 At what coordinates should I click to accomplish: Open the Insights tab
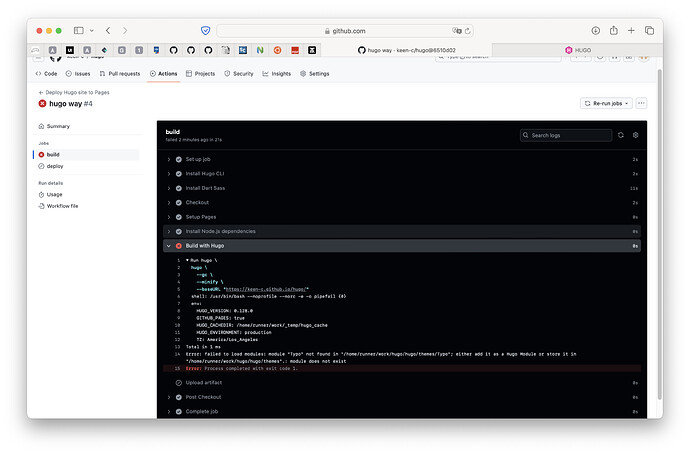[277, 74]
